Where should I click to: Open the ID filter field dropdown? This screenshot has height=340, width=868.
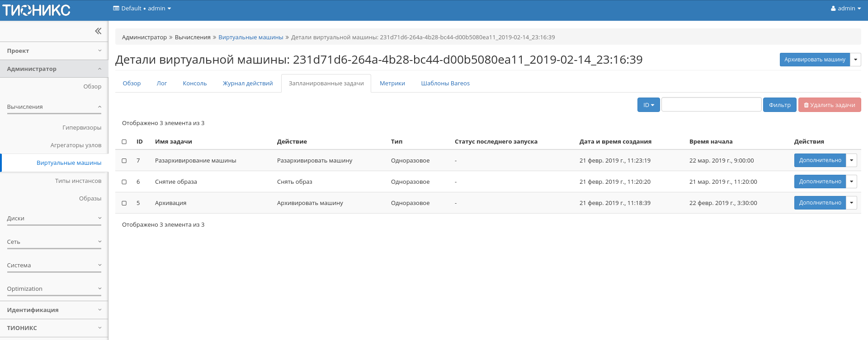648,105
